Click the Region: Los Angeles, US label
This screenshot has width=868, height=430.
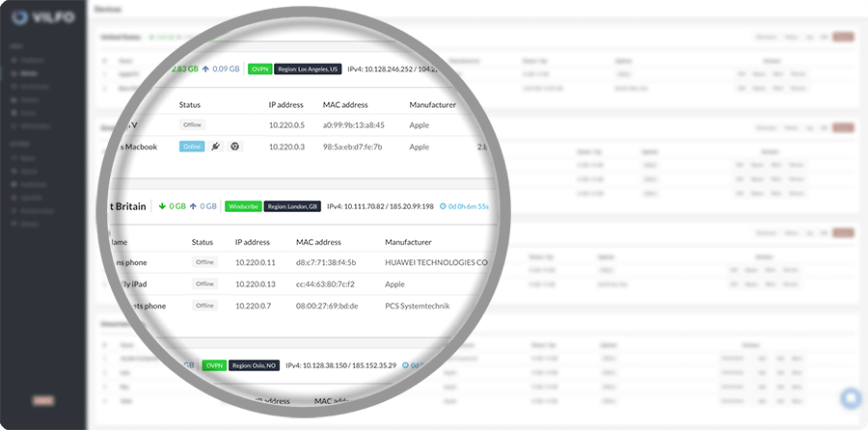(x=307, y=68)
